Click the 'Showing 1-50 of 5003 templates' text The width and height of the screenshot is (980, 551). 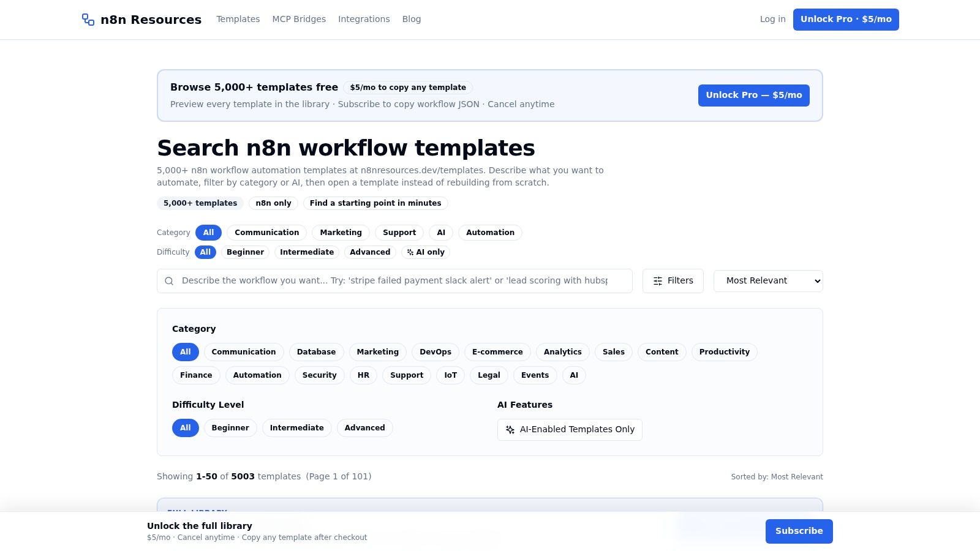pyautogui.click(x=228, y=476)
